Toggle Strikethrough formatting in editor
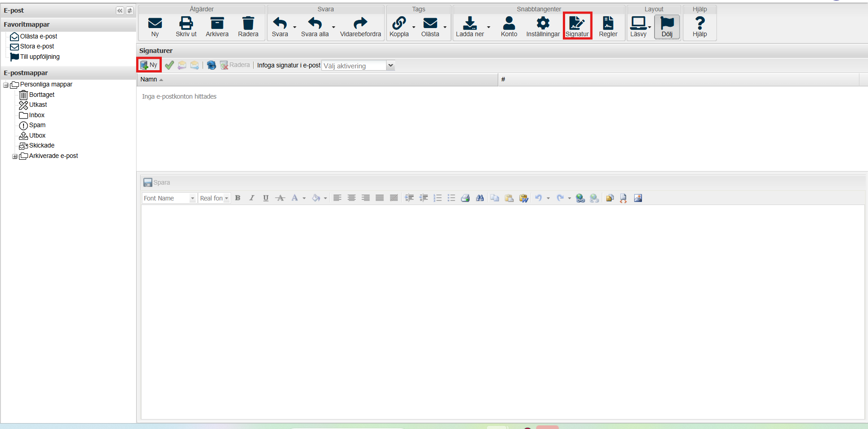The width and height of the screenshot is (868, 429). [x=280, y=198]
